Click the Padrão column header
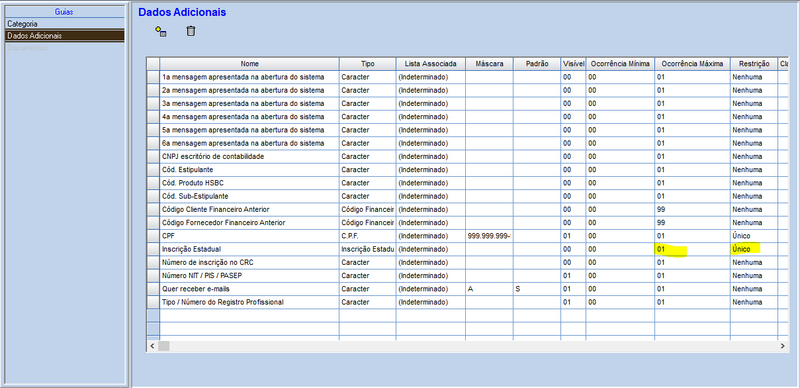 pos(537,64)
